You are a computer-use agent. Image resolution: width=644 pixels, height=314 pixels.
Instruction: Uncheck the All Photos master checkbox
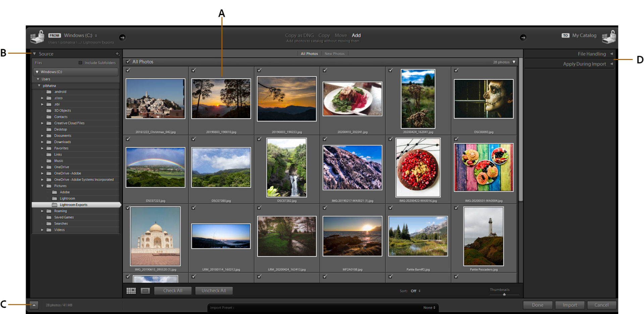coord(128,62)
